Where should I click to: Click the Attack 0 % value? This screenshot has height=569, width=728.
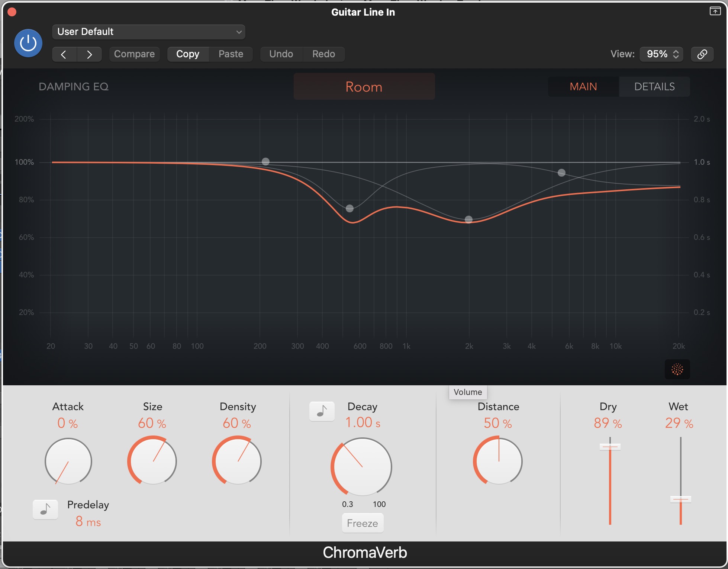68,423
